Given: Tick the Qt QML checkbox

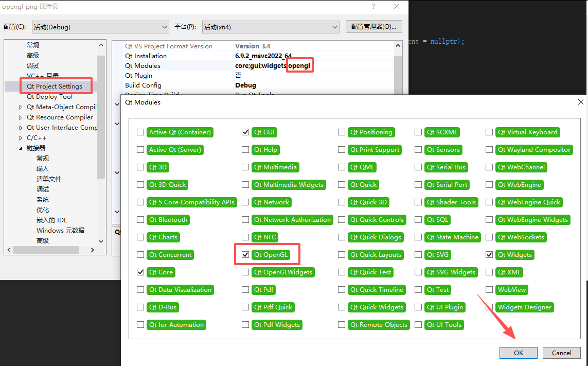Looking at the screenshot, I should coord(341,167).
